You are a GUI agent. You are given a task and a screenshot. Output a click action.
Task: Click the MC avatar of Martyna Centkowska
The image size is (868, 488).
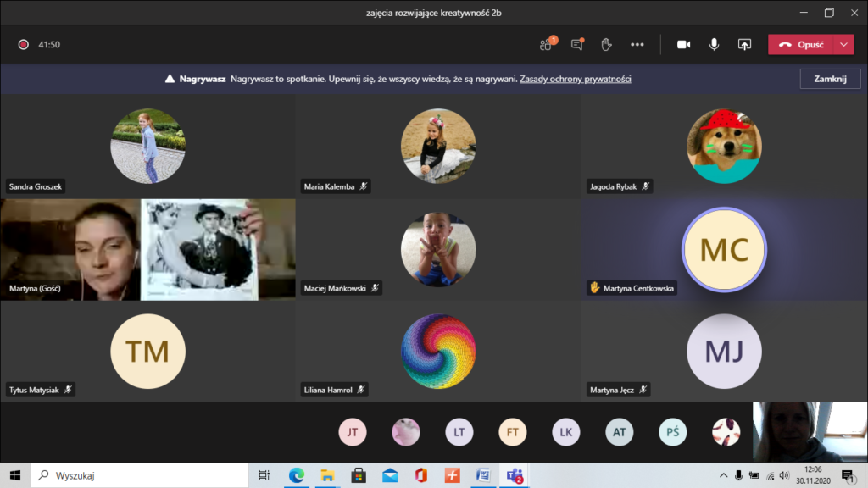[724, 250]
